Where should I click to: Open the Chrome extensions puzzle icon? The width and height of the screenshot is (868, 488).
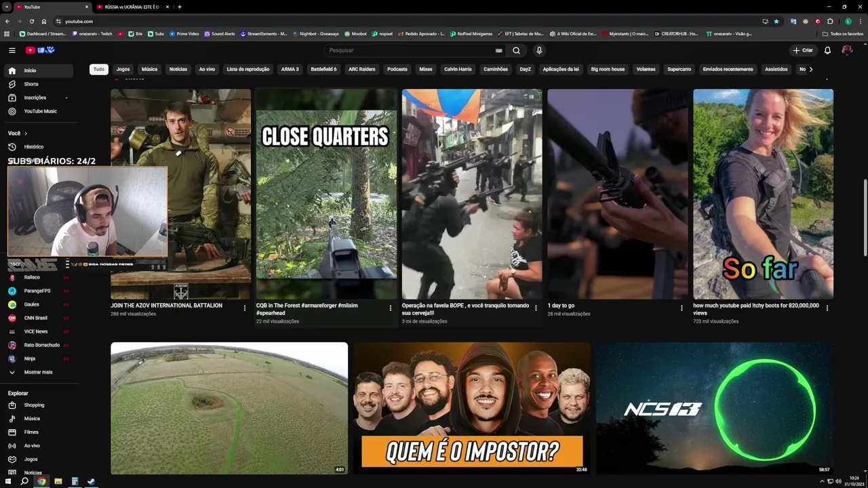point(830,21)
